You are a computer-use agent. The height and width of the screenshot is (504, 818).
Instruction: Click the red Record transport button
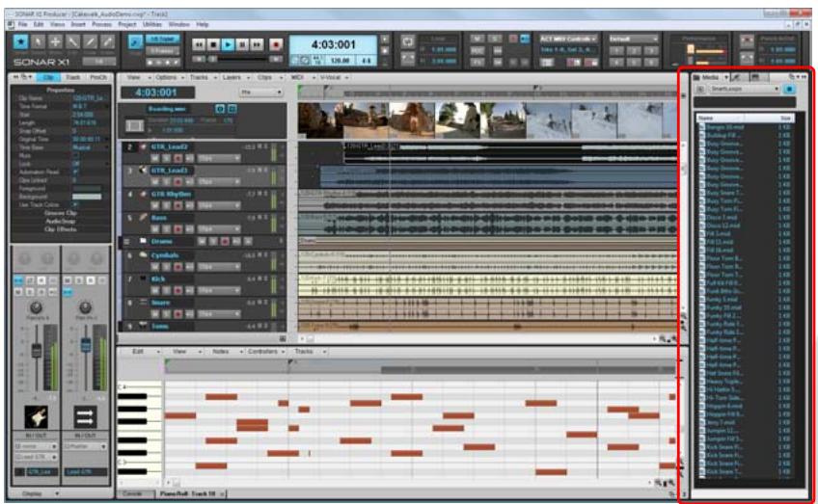[x=276, y=45]
